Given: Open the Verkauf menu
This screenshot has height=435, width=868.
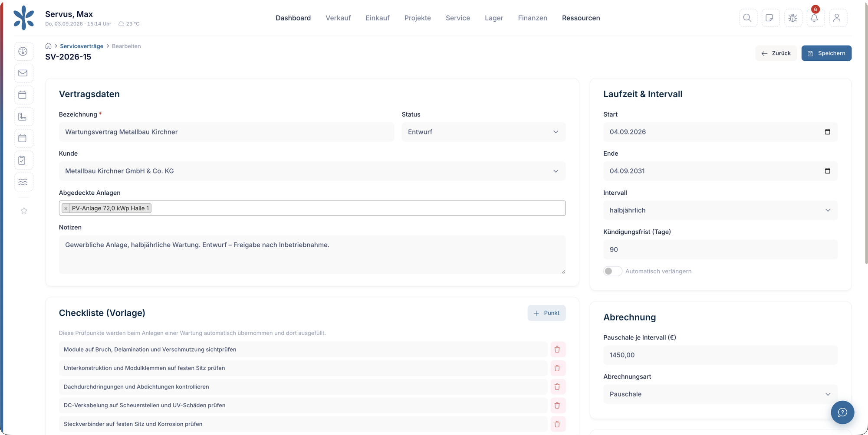Looking at the screenshot, I should [x=338, y=18].
